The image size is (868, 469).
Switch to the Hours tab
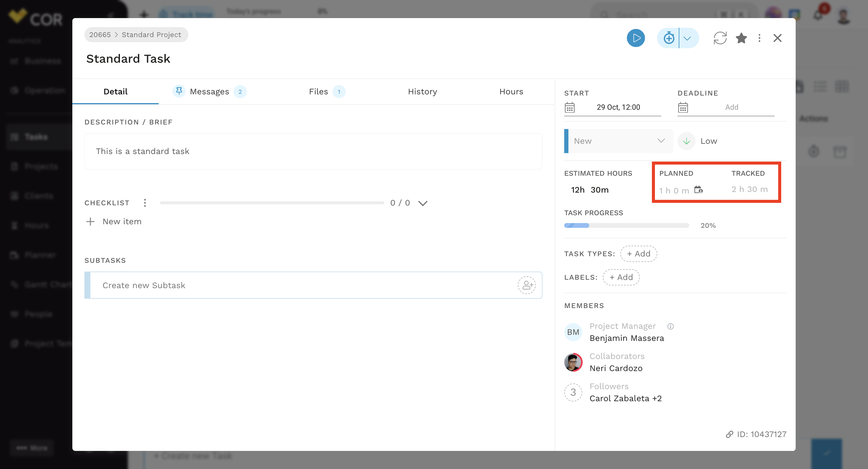(x=511, y=92)
